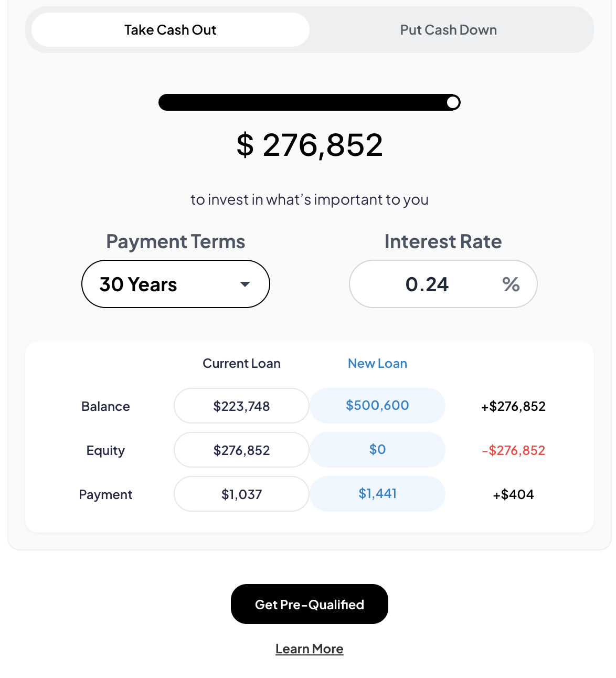This screenshot has width=616, height=678.
Task: Click the Current Loan balance field $223,748
Action: click(x=241, y=406)
